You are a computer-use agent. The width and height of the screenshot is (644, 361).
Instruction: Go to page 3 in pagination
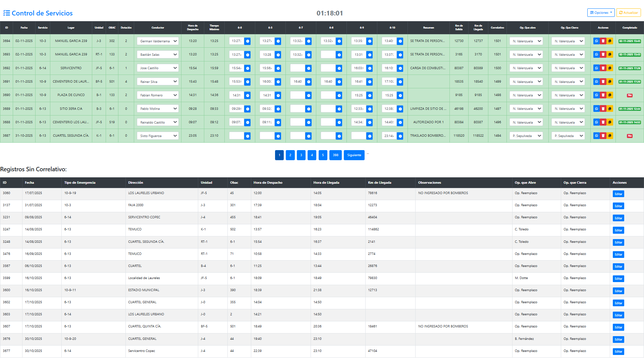tap(301, 155)
